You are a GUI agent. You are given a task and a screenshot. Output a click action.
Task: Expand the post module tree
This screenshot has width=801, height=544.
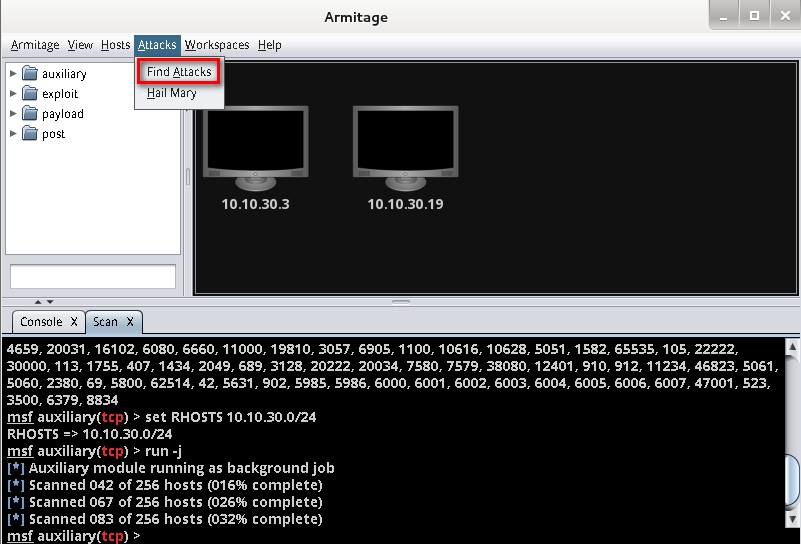[13, 133]
